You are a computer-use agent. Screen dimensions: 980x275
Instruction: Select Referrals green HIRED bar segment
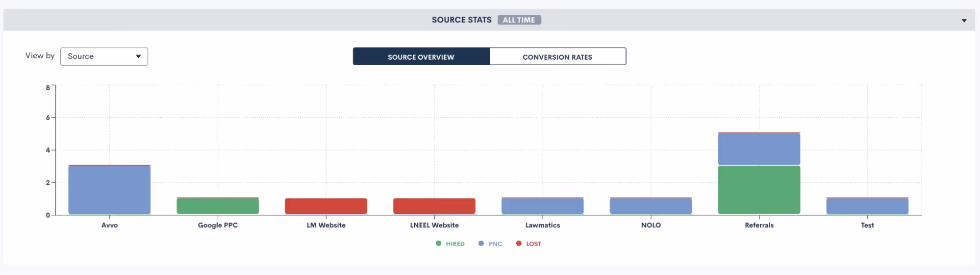click(x=759, y=190)
